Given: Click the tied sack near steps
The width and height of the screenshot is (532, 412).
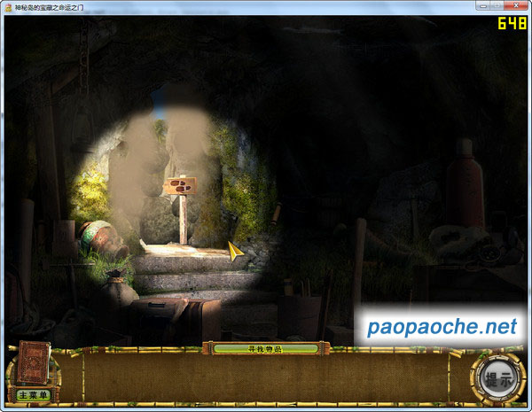Looking at the screenshot, I should pos(117,287).
